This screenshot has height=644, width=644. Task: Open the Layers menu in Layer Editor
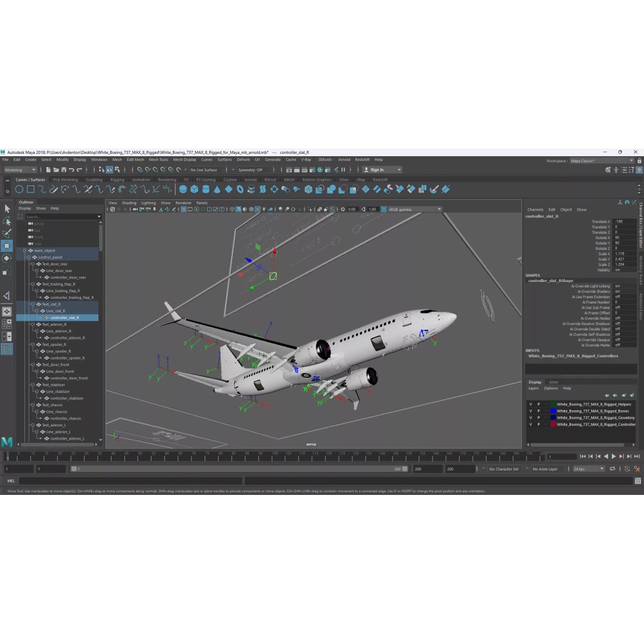(x=533, y=388)
